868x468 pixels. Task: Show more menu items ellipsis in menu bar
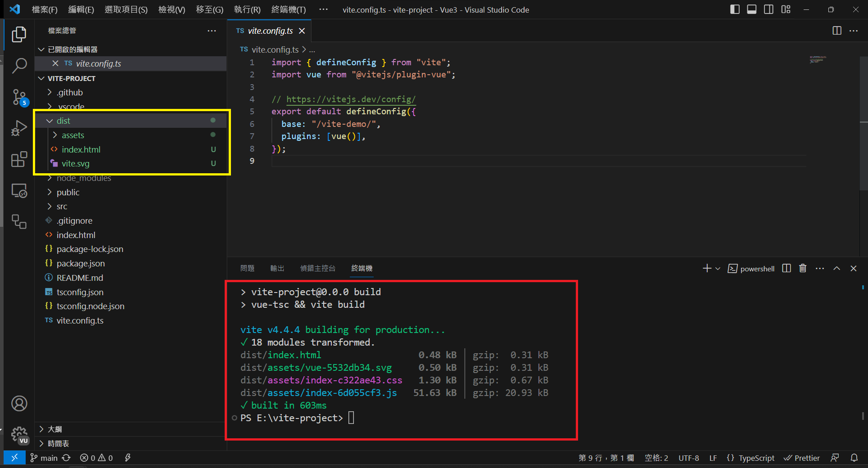coord(323,9)
